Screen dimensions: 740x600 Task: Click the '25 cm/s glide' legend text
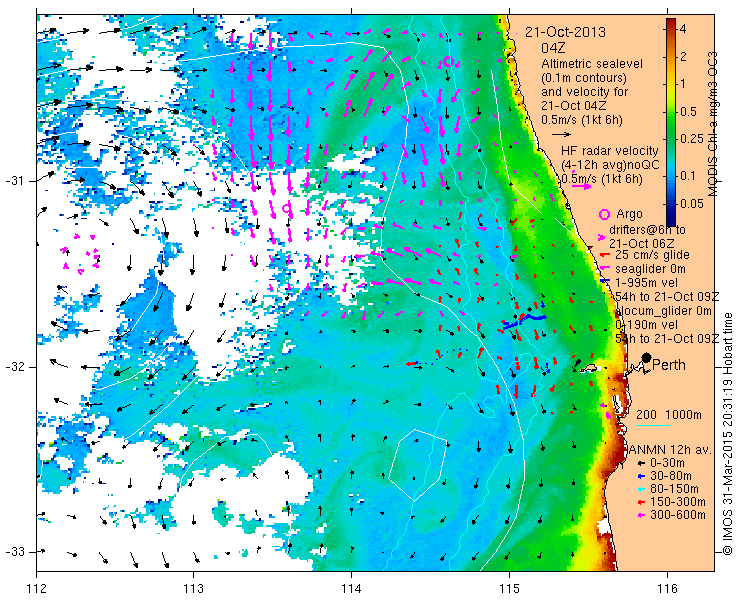point(652,255)
